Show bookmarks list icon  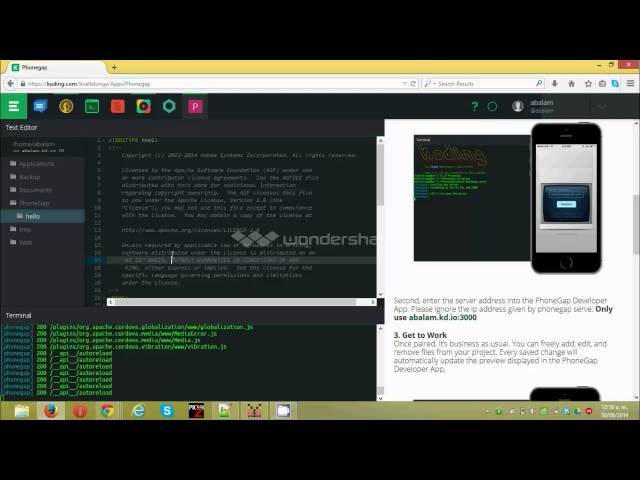pos(602,84)
